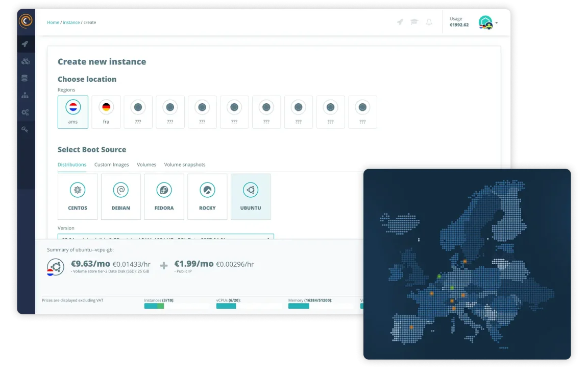Open the Version dropdown
This screenshot has height=368, width=588.
pyautogui.click(x=166, y=237)
